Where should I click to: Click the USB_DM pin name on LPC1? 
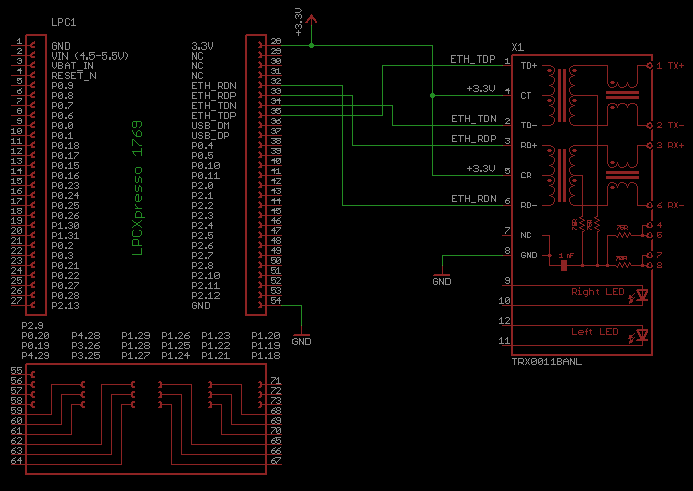[210, 125]
